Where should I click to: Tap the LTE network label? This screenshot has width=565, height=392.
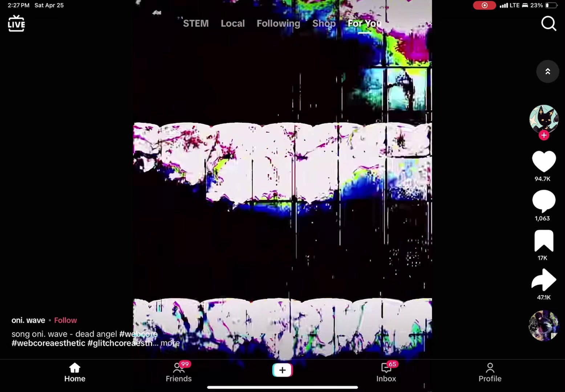pyautogui.click(x=515, y=5)
